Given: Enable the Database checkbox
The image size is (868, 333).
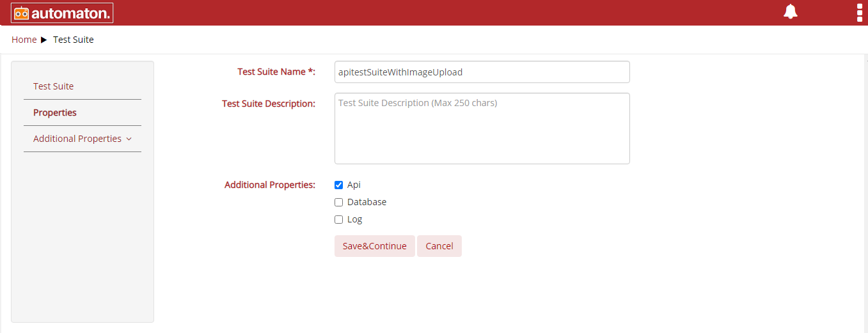Looking at the screenshot, I should click(339, 203).
